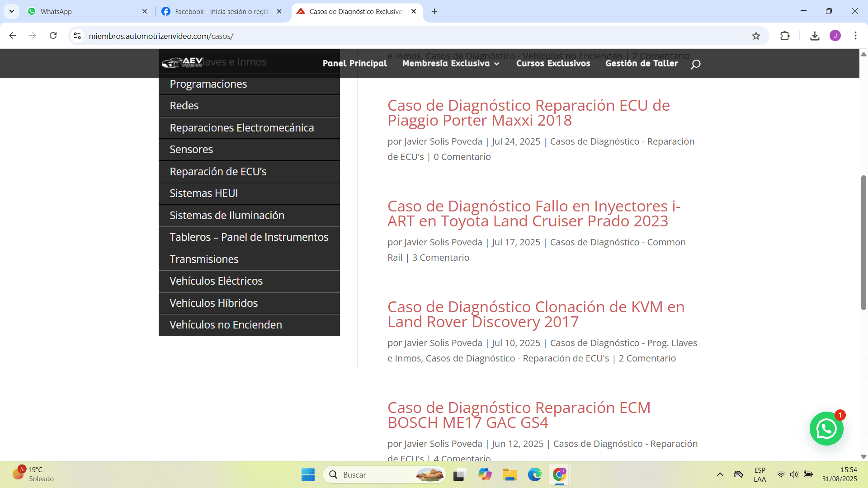This screenshot has height=488, width=868.
Task: Open the Windows Start menu
Action: pyautogui.click(x=308, y=474)
